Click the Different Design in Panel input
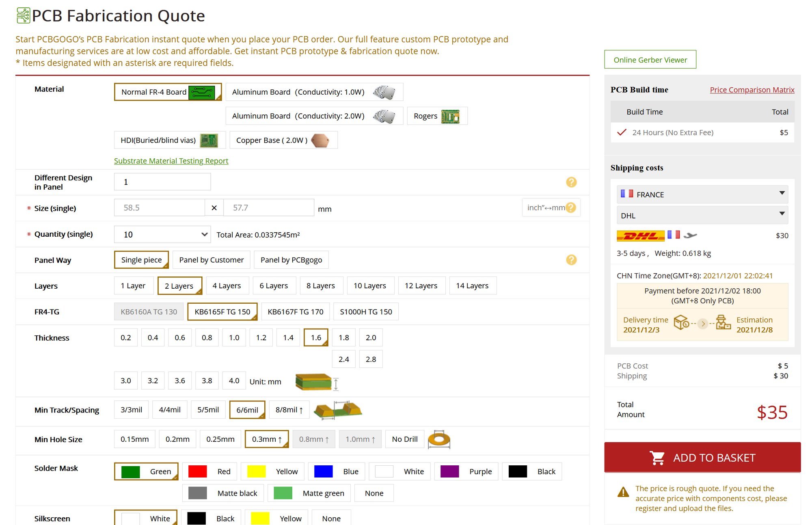The height and width of the screenshot is (525, 812). tap(162, 182)
